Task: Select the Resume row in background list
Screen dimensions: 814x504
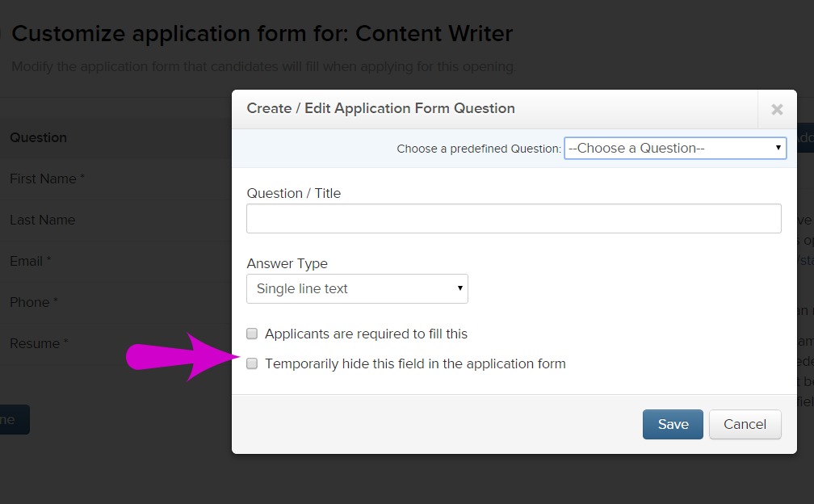Action: click(x=115, y=343)
